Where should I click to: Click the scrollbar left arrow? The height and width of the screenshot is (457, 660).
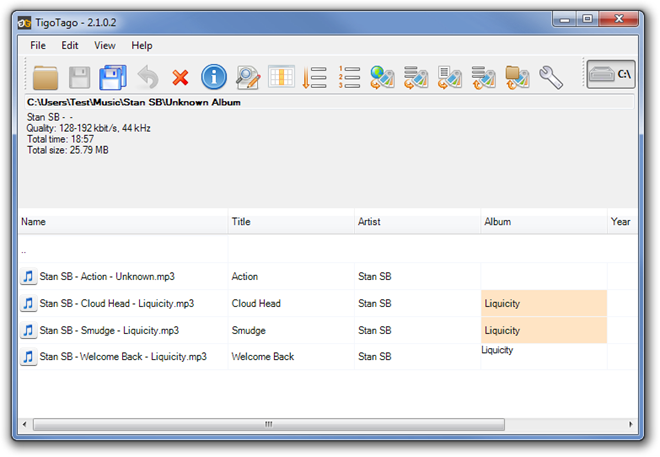coord(24,424)
